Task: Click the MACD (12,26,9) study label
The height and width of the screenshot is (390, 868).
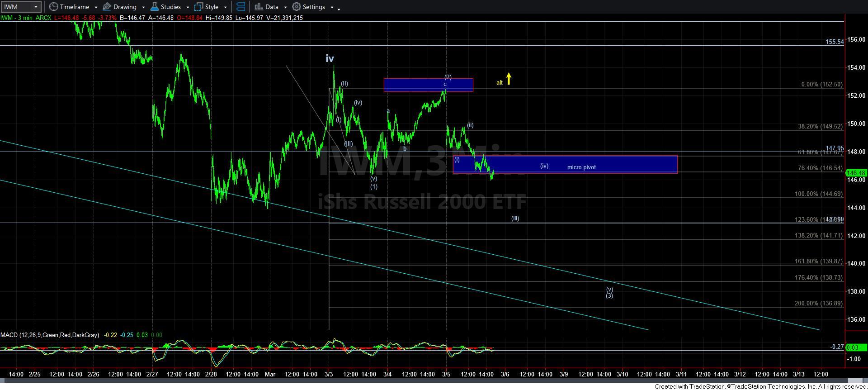Action: pos(50,335)
